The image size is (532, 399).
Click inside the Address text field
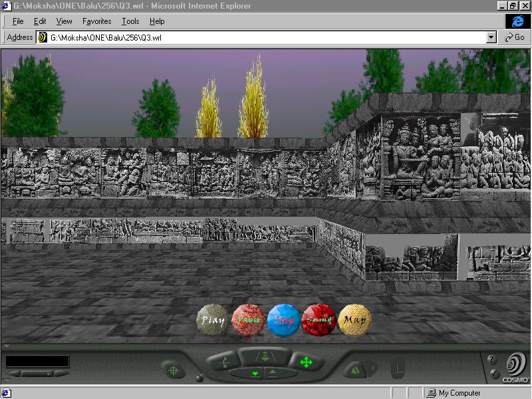click(266, 38)
